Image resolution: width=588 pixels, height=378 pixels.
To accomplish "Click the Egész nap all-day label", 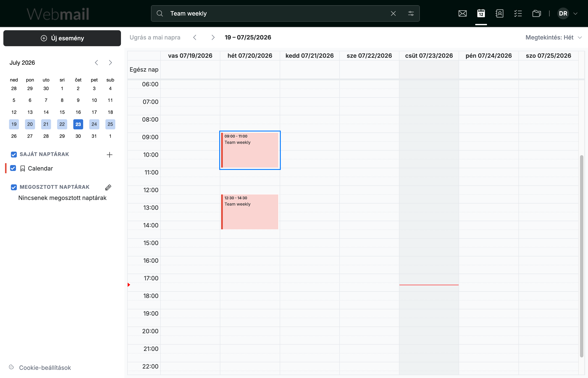I will click(x=144, y=70).
